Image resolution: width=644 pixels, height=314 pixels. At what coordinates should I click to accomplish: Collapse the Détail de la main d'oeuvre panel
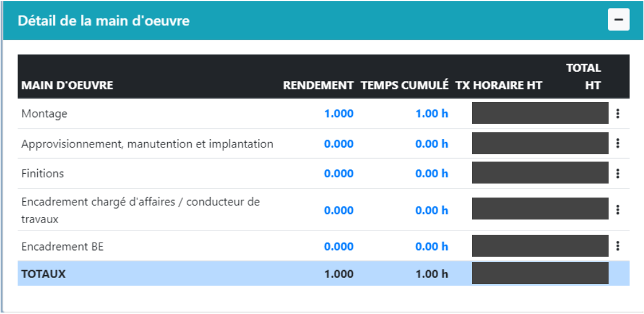[x=618, y=20]
